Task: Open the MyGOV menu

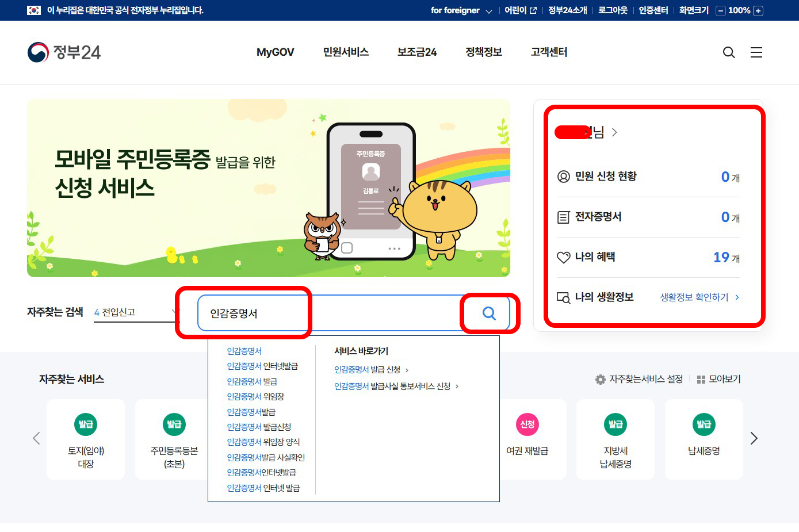Action: click(275, 52)
